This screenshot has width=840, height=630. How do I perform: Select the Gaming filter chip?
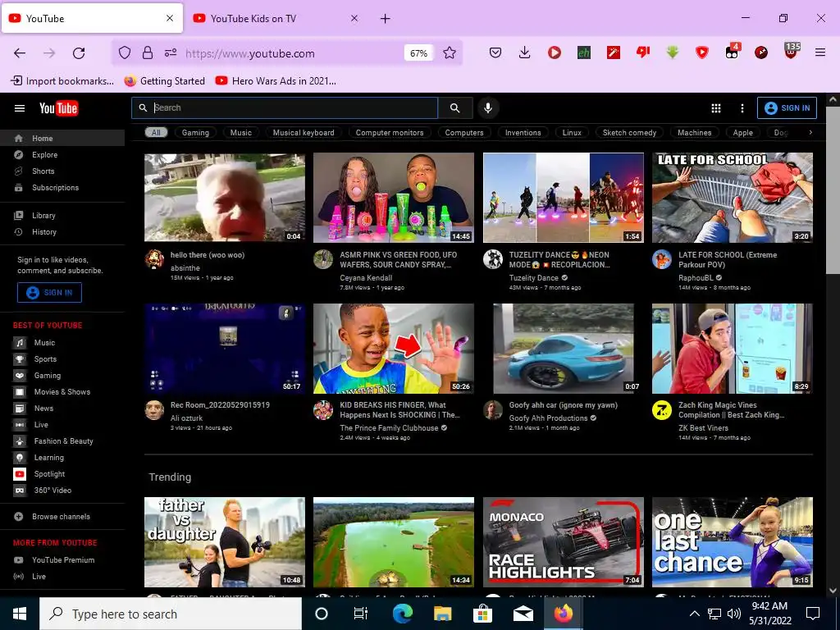click(x=195, y=132)
